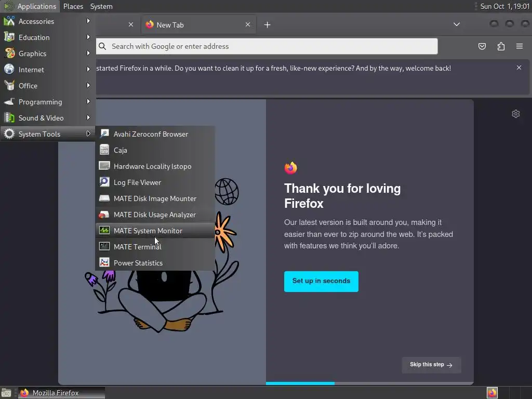Open new tab page settings gear
Viewport: 532px width, 399px height.
(x=516, y=114)
